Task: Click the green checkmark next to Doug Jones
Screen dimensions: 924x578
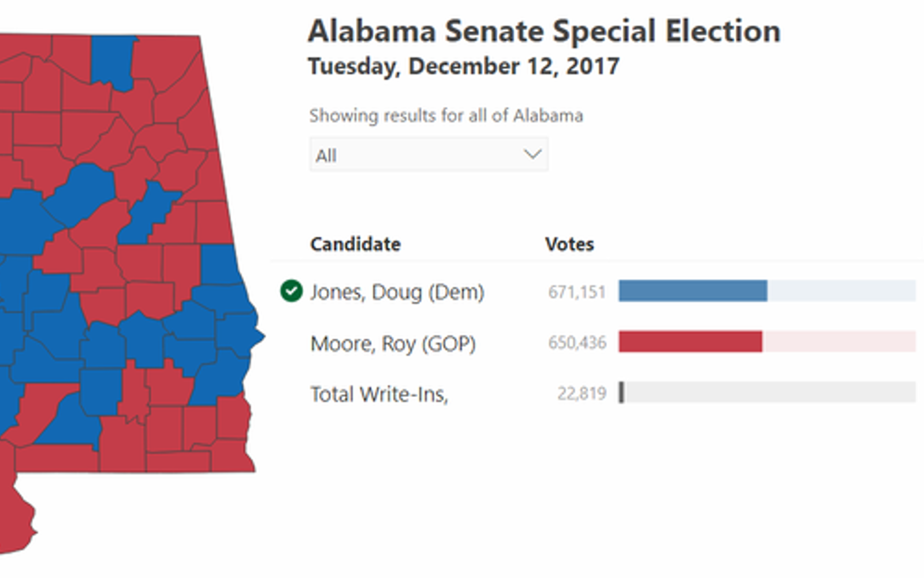Action: coord(292,291)
